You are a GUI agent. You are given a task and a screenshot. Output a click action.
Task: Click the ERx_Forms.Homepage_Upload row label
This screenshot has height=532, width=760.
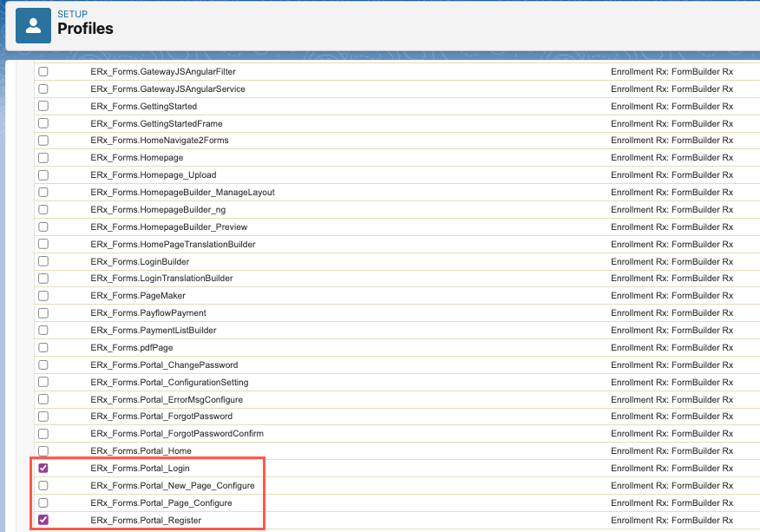pyautogui.click(x=153, y=175)
